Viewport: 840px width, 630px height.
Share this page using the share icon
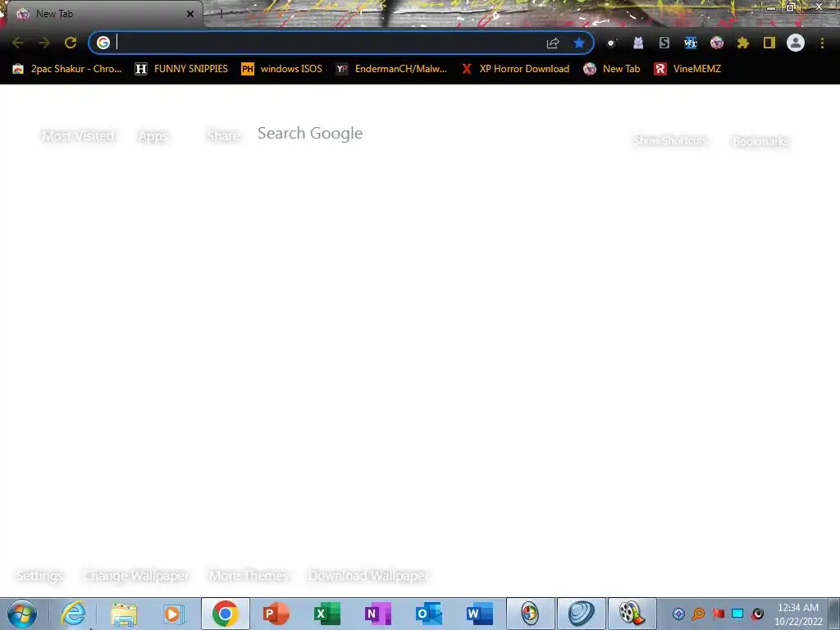tap(553, 43)
